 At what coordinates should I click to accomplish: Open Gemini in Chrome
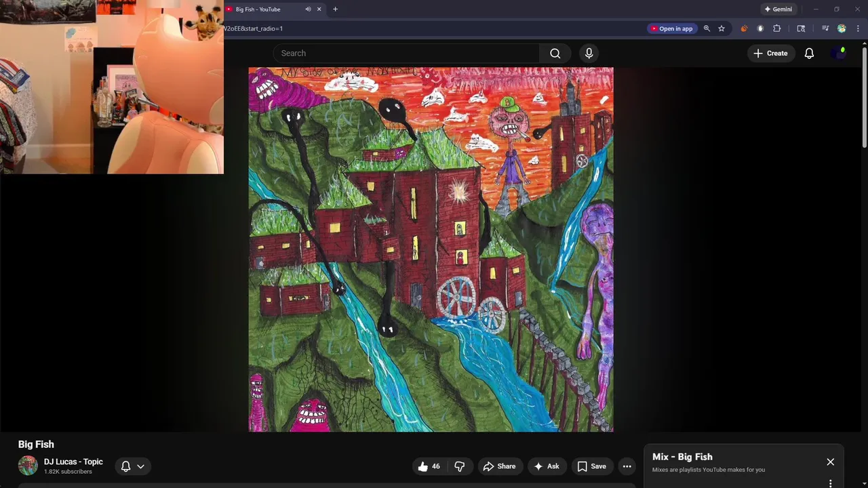(x=778, y=9)
